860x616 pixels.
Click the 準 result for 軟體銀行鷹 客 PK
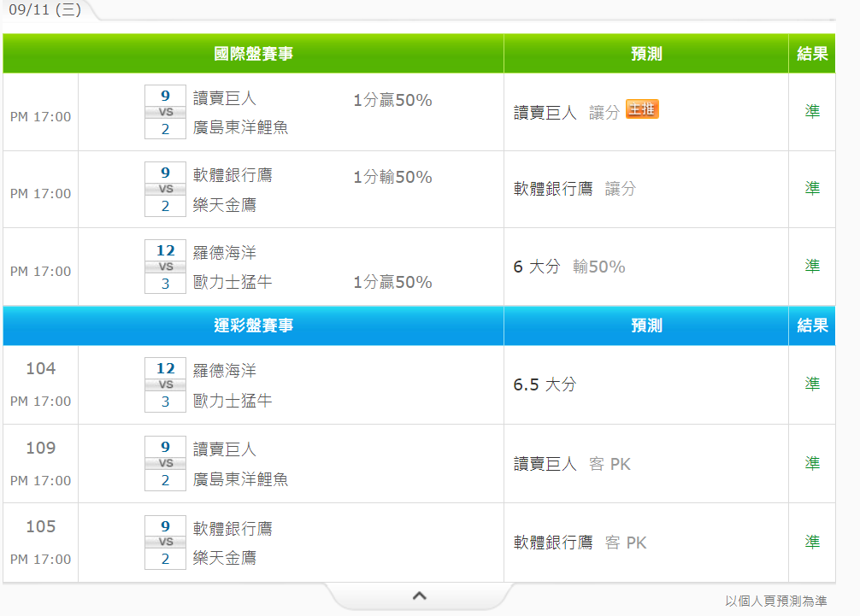click(812, 542)
